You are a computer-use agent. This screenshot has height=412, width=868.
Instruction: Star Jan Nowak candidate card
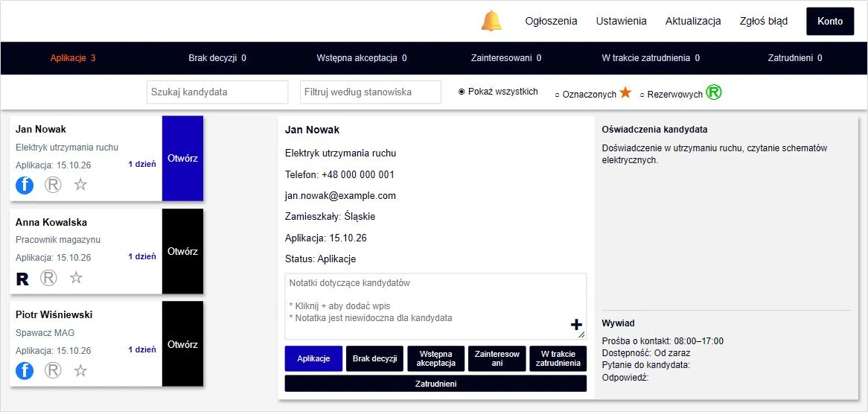(x=81, y=185)
